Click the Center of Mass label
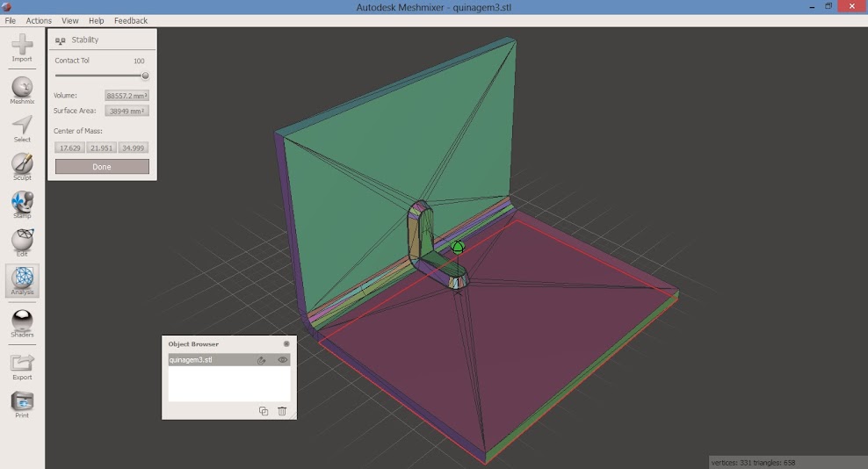The height and width of the screenshot is (469, 868). [x=78, y=131]
